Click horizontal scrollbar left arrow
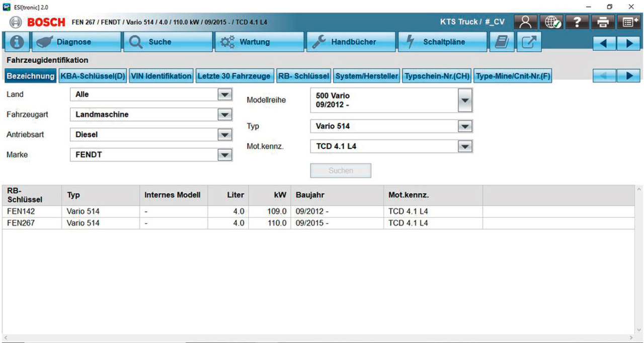 [5, 338]
